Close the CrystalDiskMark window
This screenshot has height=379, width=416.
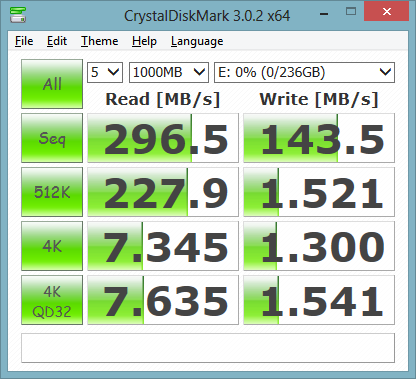pos(387,12)
